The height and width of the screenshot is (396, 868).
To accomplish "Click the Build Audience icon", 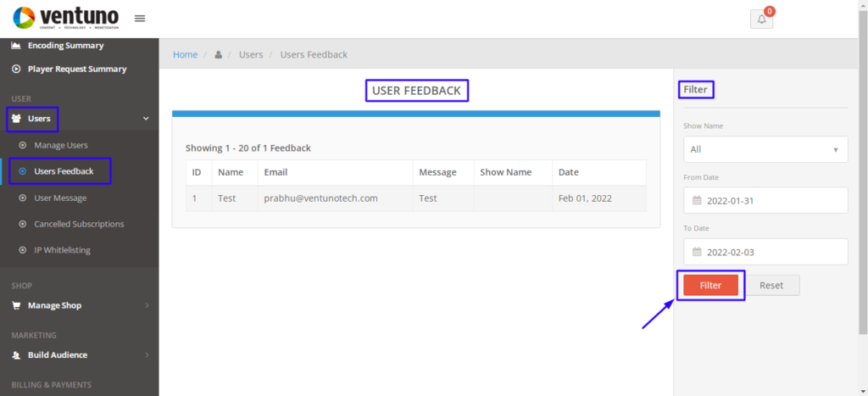I will [16, 355].
